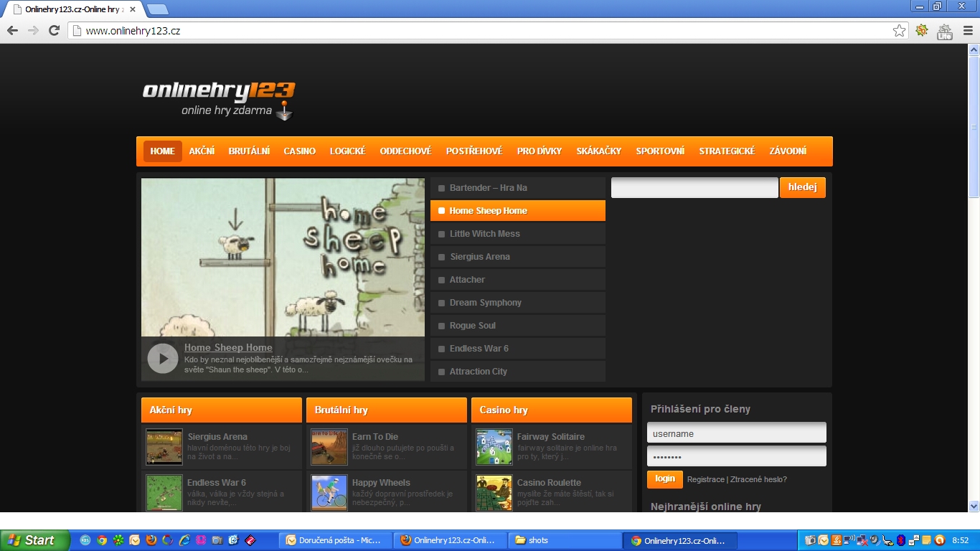Open the LOGICKÉ category
Image resolution: width=980 pixels, height=551 pixels.
[x=348, y=151]
